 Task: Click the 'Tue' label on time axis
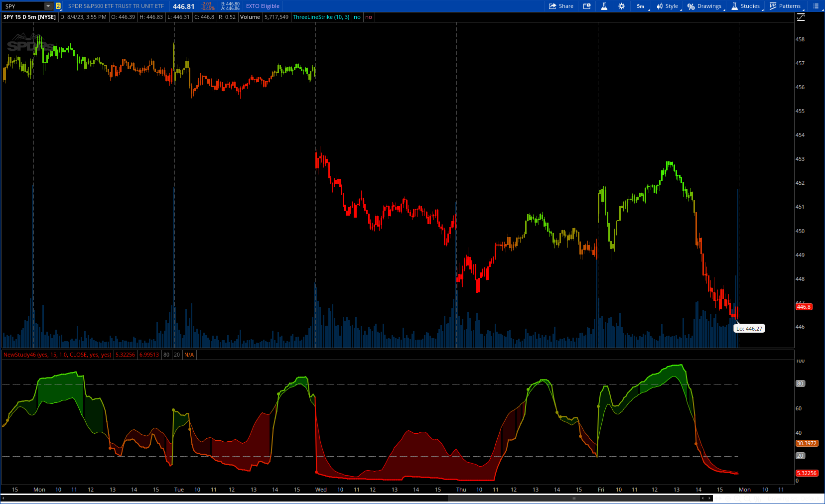tap(179, 490)
